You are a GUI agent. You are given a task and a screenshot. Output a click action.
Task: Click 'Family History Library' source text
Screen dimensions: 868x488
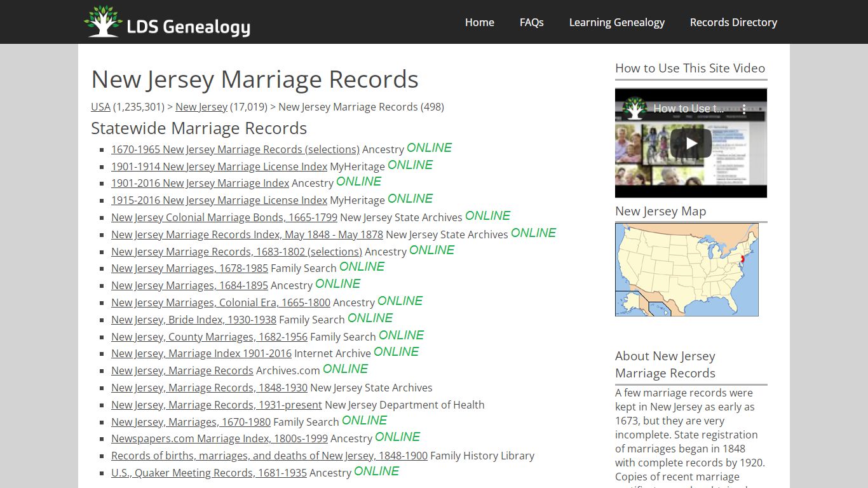tap(482, 456)
